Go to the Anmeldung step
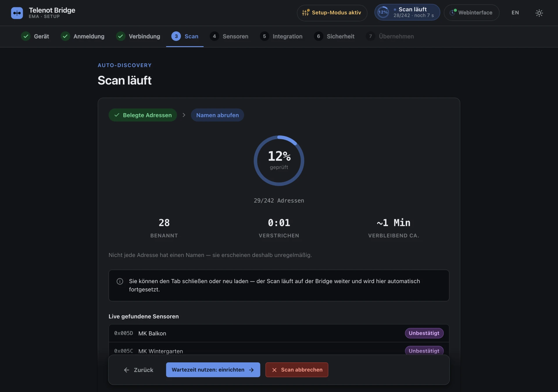The image size is (558, 392). 83,36
